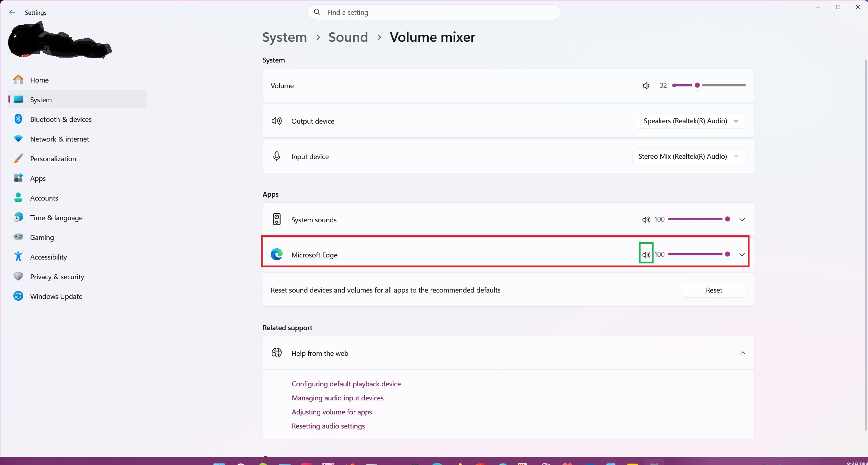The width and height of the screenshot is (868, 465).
Task: Collapse Help from the web section
Action: click(743, 353)
